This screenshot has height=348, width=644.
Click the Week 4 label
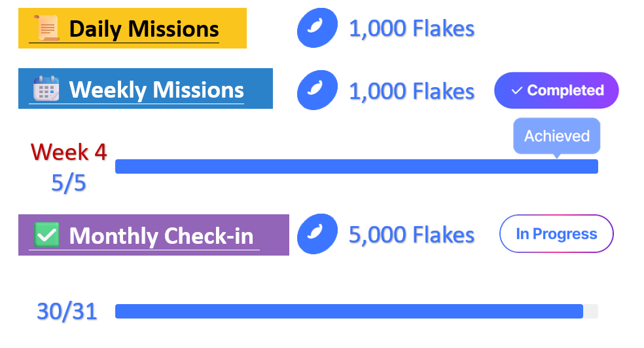point(69,152)
